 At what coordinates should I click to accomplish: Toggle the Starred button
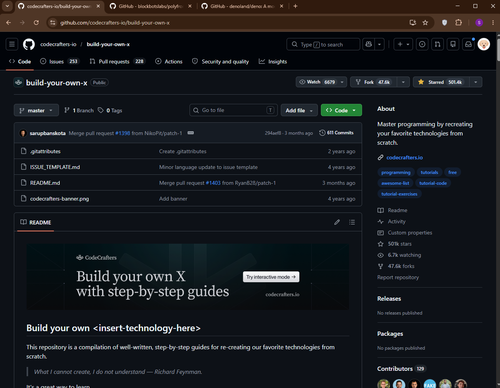[441, 82]
